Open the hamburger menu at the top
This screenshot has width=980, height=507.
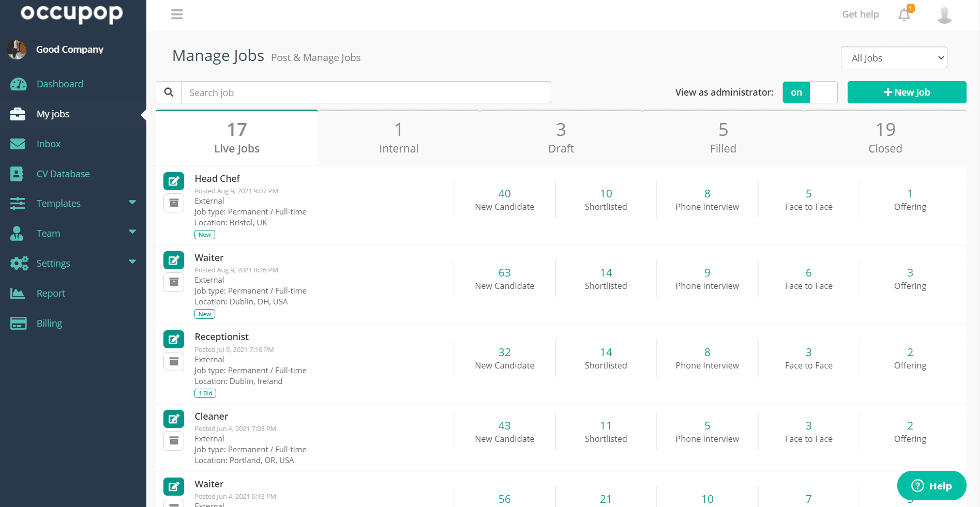tap(176, 14)
